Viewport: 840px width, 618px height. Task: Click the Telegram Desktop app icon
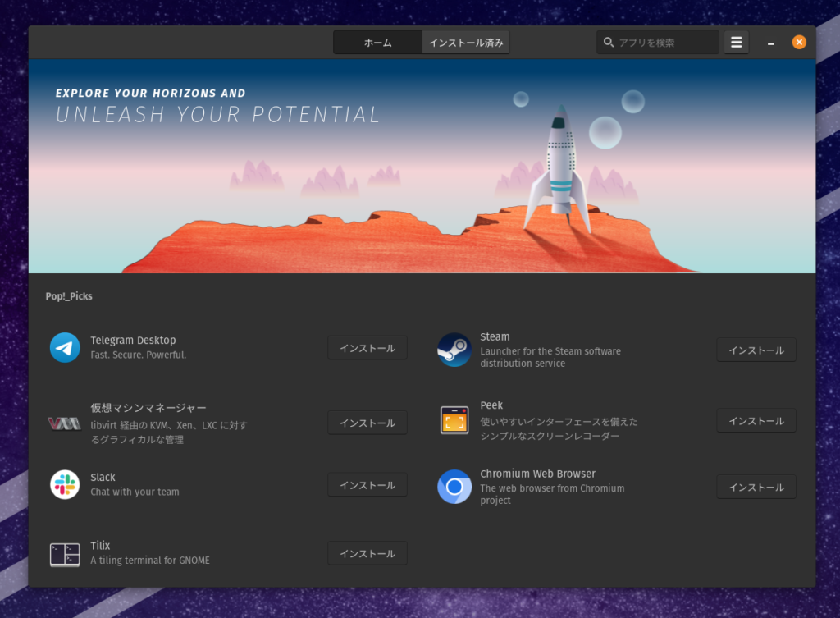[65, 347]
